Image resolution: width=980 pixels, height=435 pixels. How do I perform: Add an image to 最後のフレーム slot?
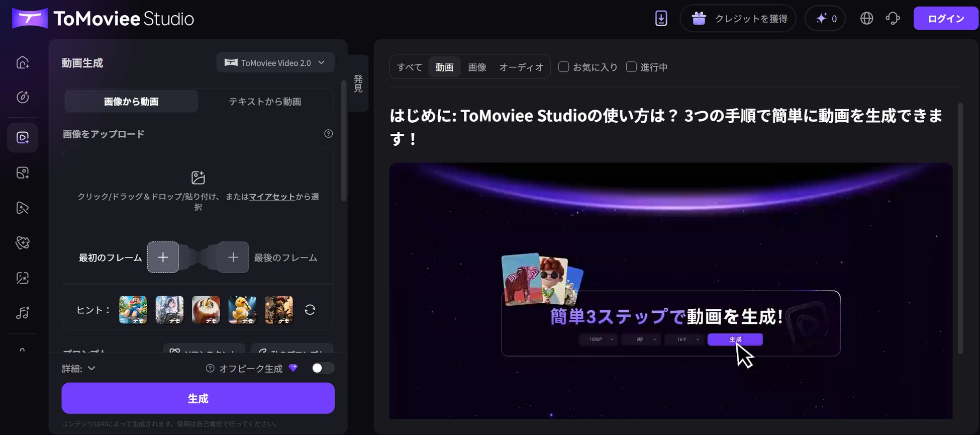click(x=233, y=257)
